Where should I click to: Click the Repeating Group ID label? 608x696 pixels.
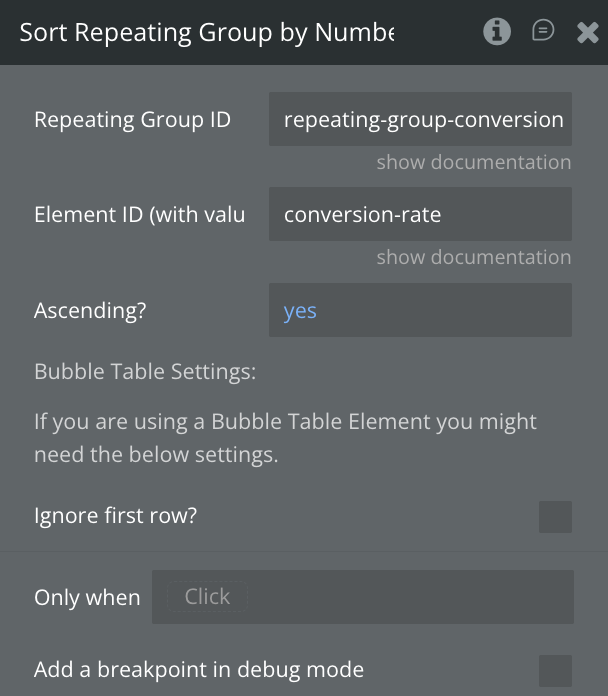click(x=132, y=120)
